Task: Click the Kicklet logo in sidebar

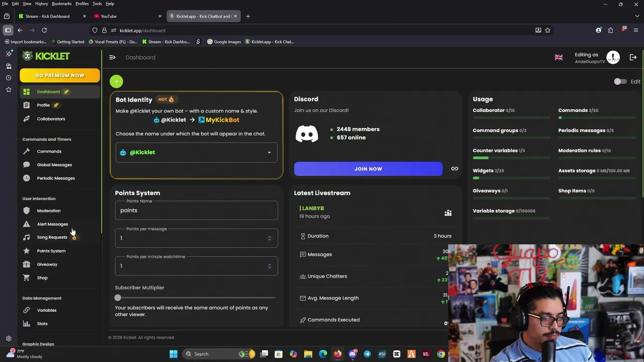Action: pyautogui.click(x=46, y=56)
